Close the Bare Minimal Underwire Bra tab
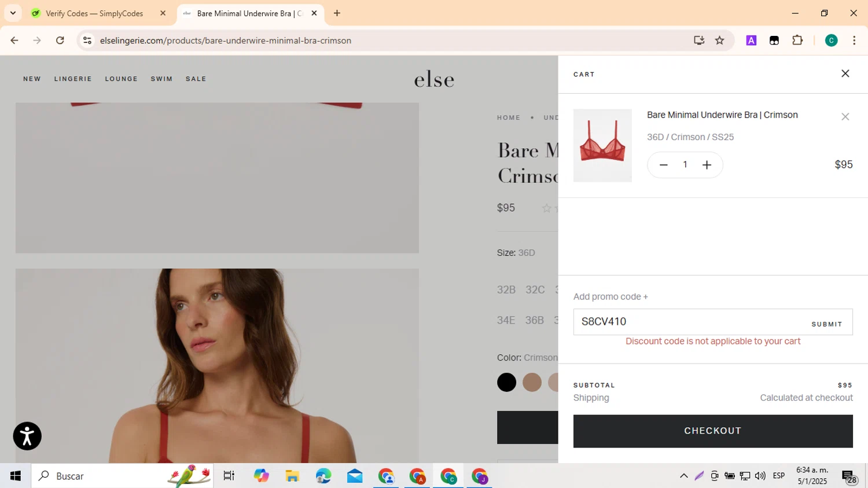The width and height of the screenshot is (868, 488). click(x=314, y=13)
